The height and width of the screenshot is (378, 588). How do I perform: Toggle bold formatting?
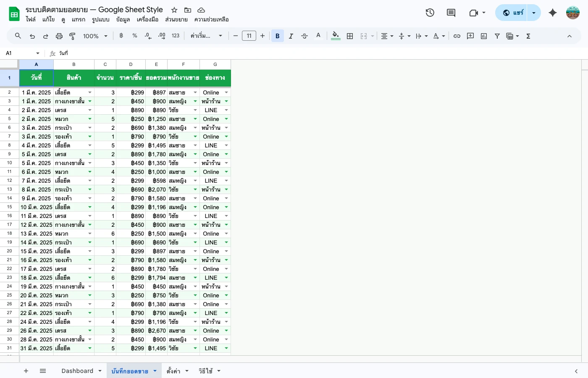(x=277, y=36)
